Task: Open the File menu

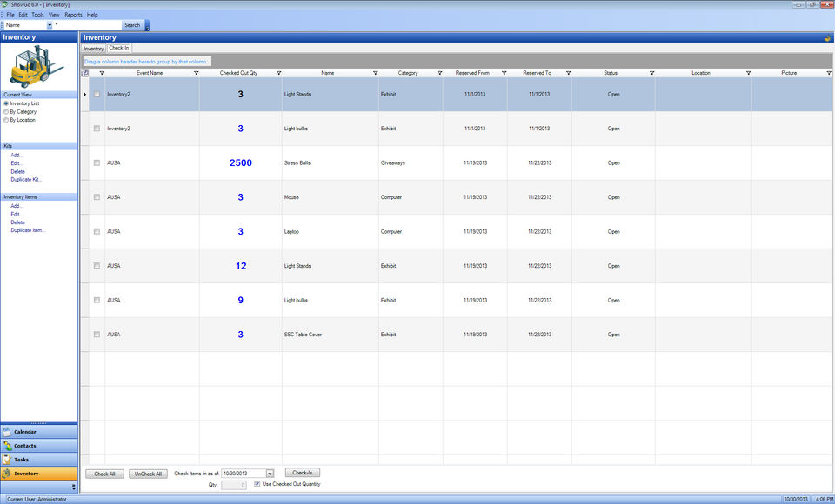Action: [x=10, y=15]
